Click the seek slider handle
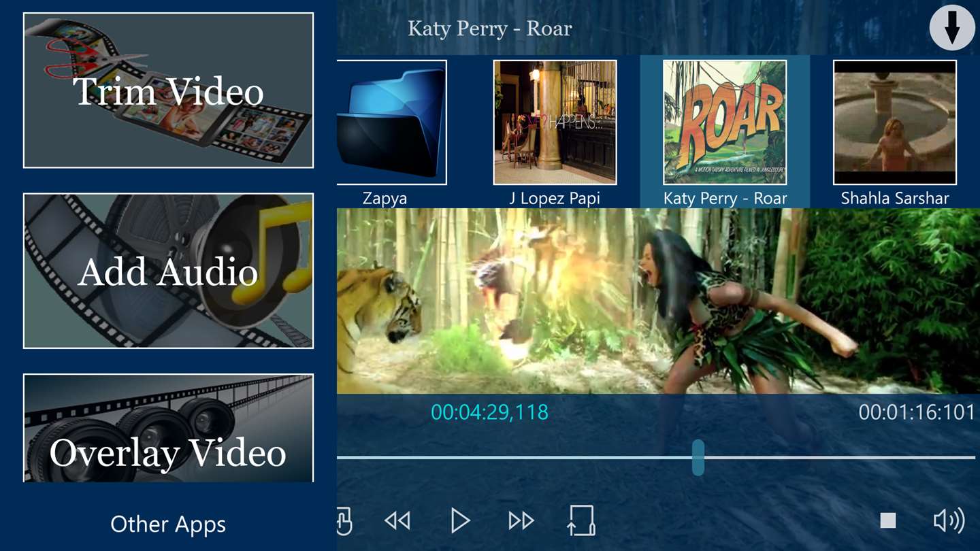The height and width of the screenshot is (551, 980). pyautogui.click(x=698, y=457)
